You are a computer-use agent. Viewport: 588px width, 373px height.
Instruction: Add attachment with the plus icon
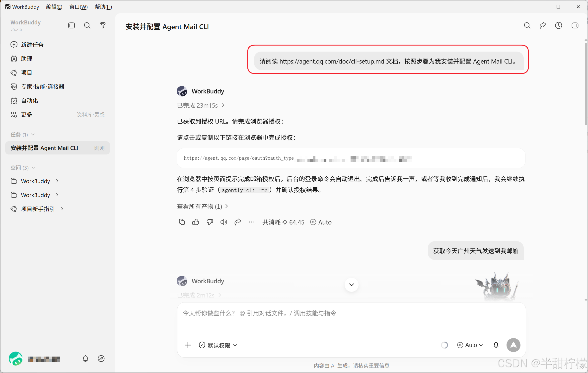coord(188,345)
